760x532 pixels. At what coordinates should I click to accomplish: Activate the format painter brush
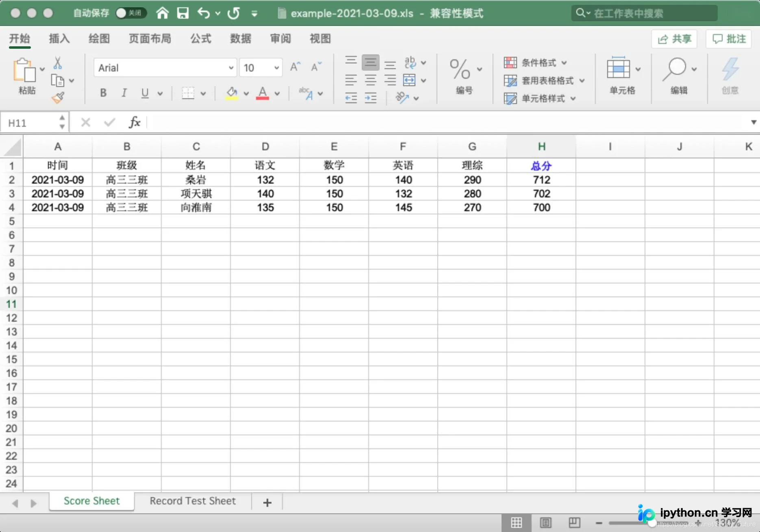click(x=58, y=98)
